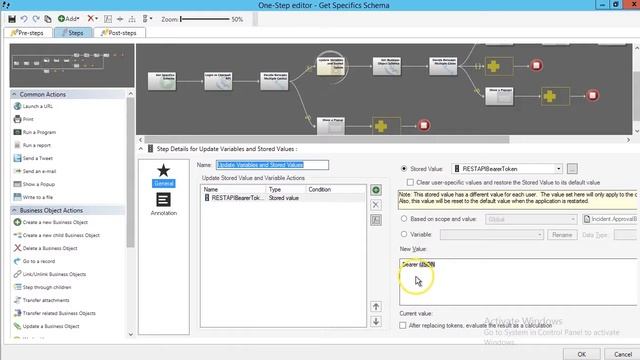
Task: Save the One-Step with the disk icon
Action: 12,19
